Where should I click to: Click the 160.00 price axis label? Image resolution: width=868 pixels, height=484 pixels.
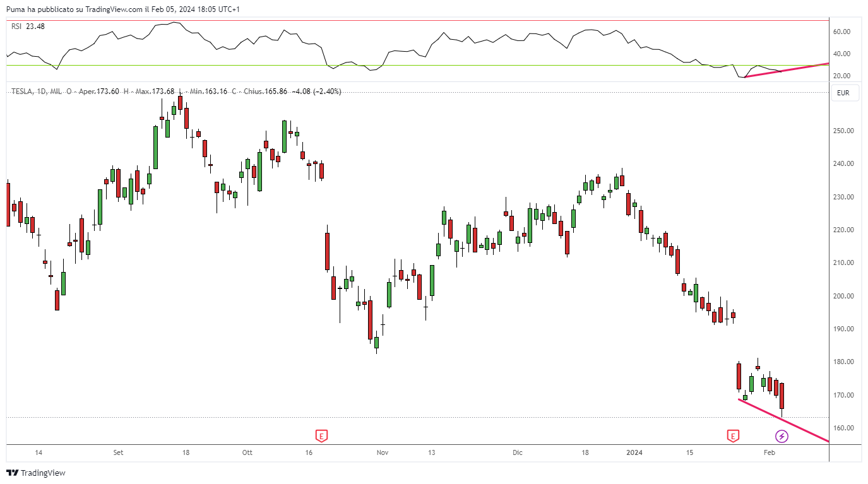click(844, 428)
